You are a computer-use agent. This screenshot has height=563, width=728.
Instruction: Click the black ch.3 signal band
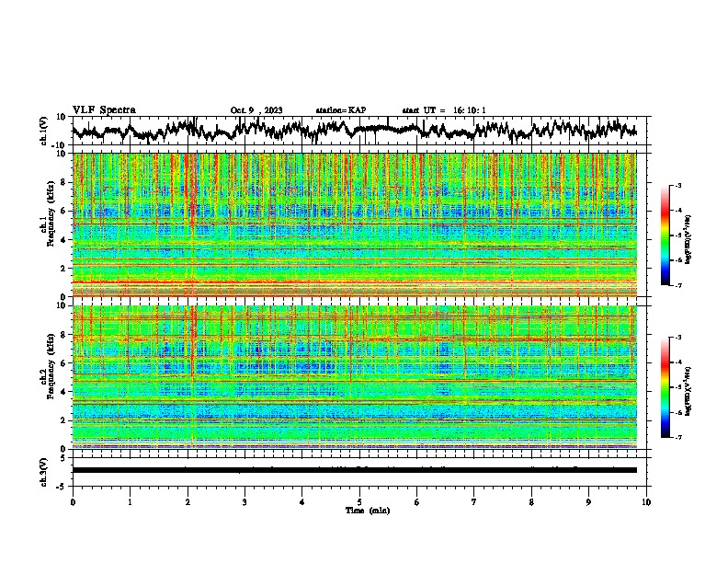tap(354, 470)
